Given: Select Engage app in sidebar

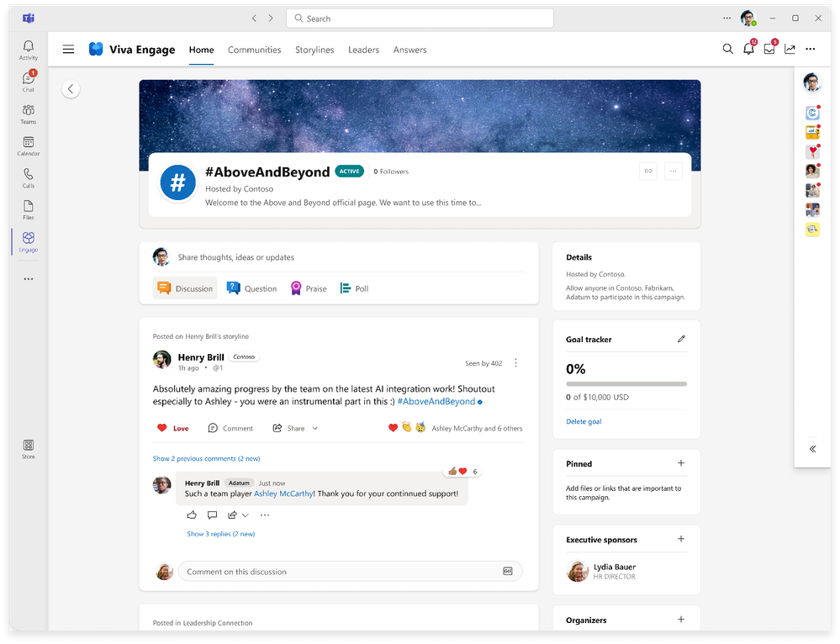Looking at the screenshot, I should coord(29,241).
